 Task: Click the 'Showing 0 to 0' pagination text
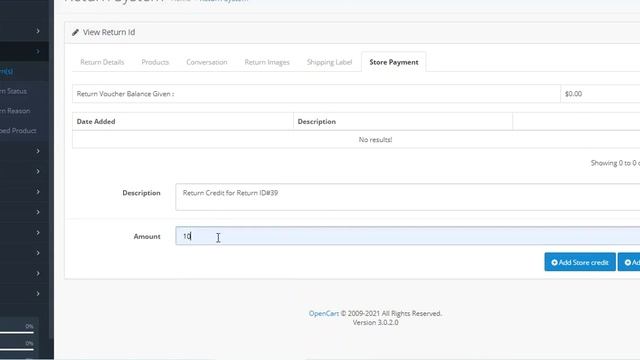(x=615, y=163)
